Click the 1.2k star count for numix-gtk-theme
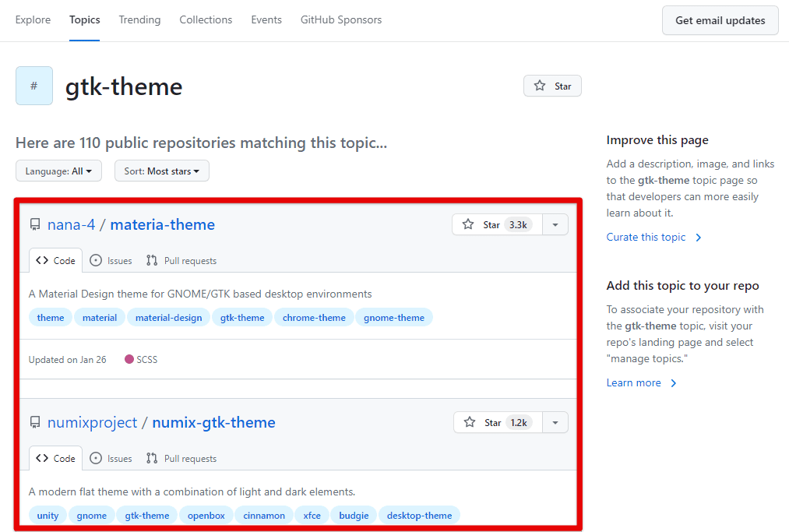 click(519, 422)
